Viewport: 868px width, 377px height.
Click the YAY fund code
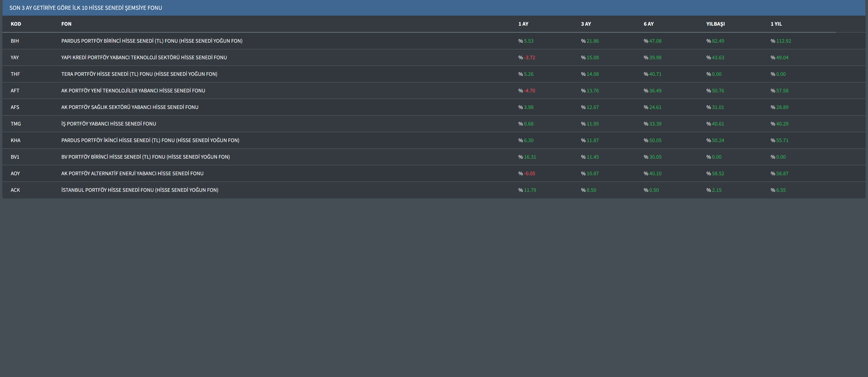click(x=15, y=57)
